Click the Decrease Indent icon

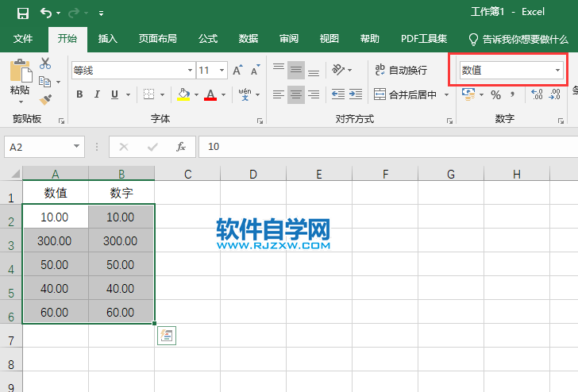click(338, 94)
